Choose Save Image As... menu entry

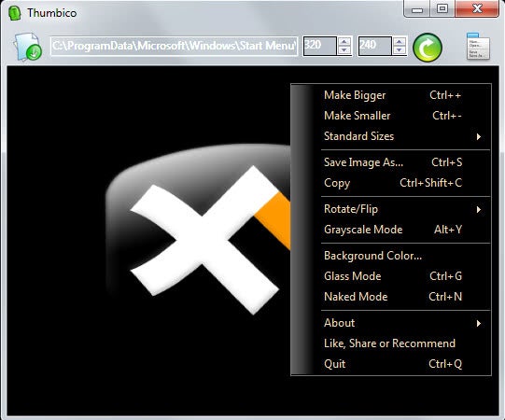pos(391,162)
